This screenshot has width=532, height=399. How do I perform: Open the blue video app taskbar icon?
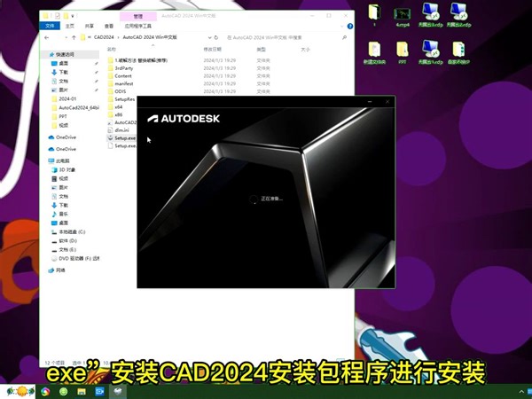tap(99, 392)
